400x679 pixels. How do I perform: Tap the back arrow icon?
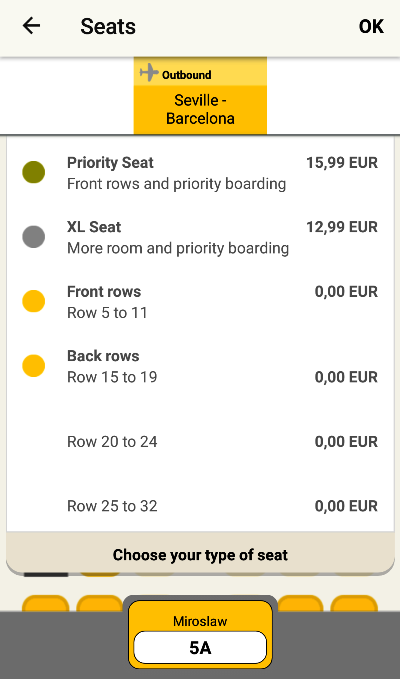tap(31, 26)
